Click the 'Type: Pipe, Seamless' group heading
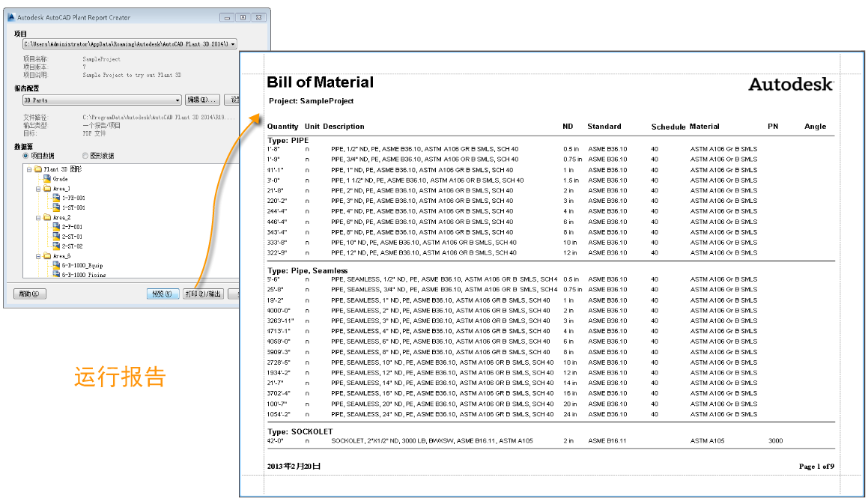Image resolution: width=868 pixels, height=501 pixels. pyautogui.click(x=307, y=270)
